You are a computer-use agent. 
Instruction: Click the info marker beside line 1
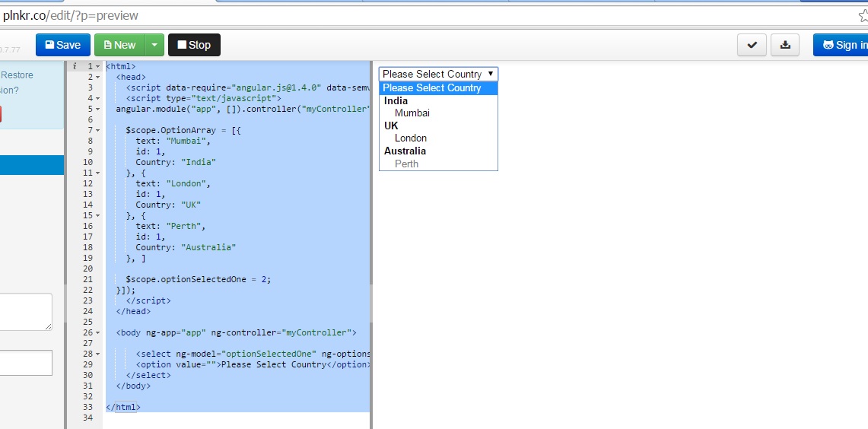(x=75, y=67)
